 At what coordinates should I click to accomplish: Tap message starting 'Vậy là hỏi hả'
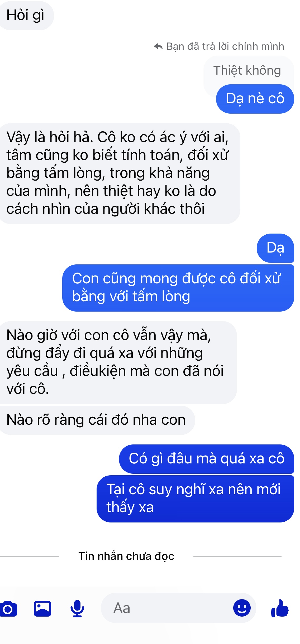pyautogui.click(x=119, y=173)
